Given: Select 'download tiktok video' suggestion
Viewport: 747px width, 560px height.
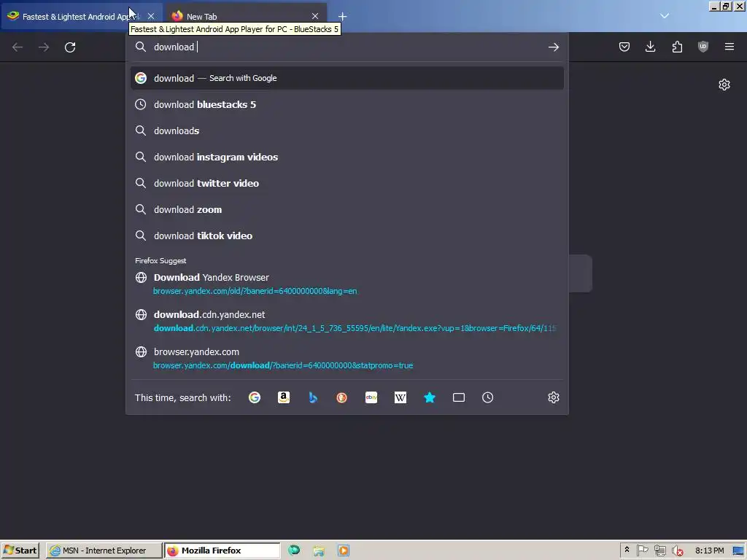Looking at the screenshot, I should tap(347, 236).
